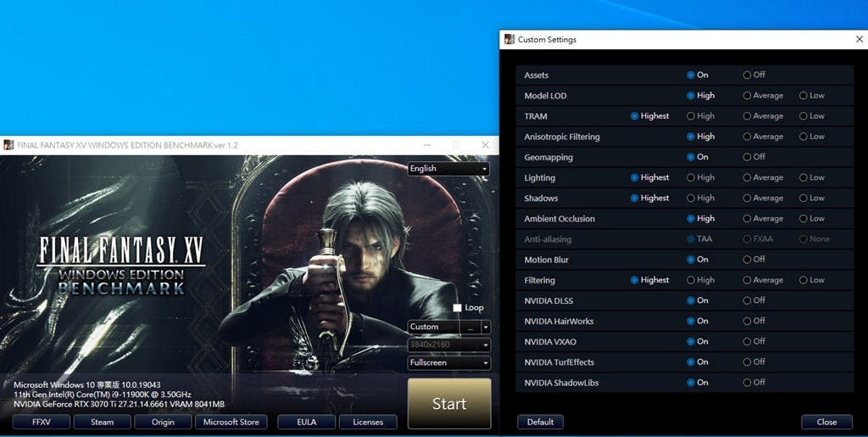
Task: Open the Fullscreen display mode dropdown
Action: 449,362
